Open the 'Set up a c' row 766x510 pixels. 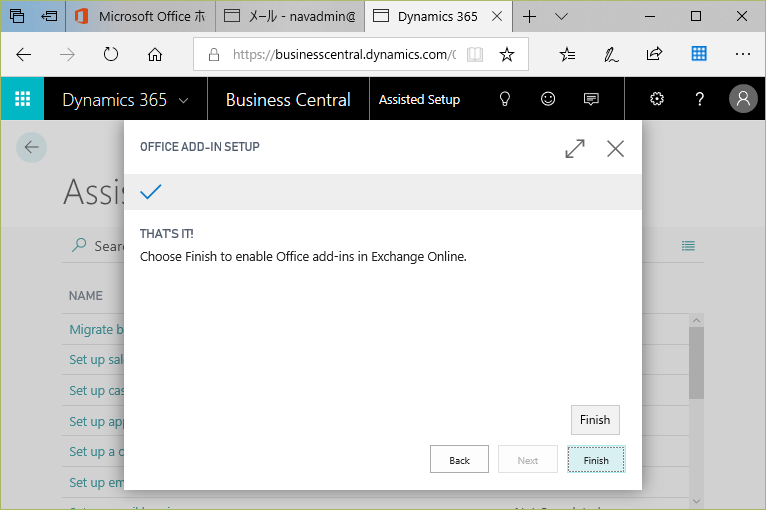tap(96, 452)
